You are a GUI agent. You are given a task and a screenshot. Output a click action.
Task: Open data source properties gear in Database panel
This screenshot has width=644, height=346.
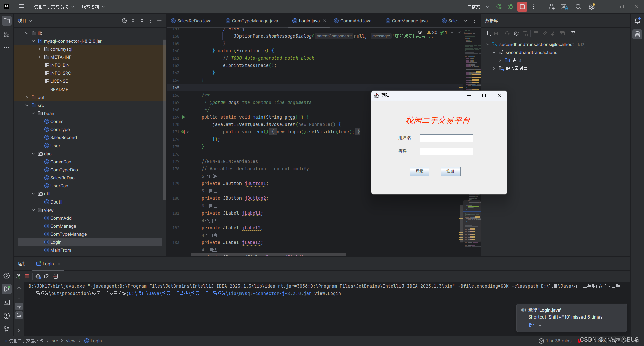(516, 33)
